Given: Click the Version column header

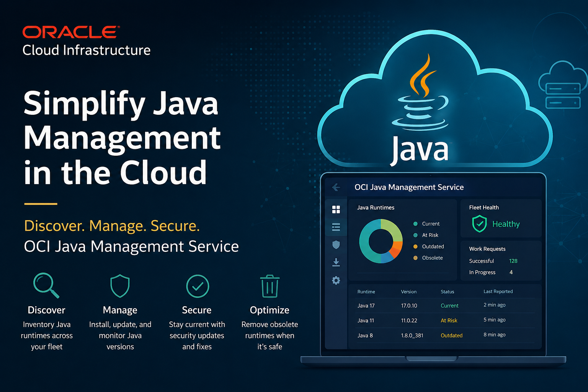Looking at the screenshot, I should pos(408,292).
